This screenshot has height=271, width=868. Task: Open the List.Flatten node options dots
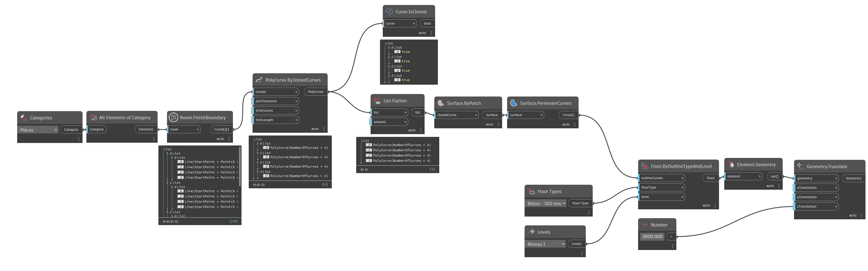[420, 130]
